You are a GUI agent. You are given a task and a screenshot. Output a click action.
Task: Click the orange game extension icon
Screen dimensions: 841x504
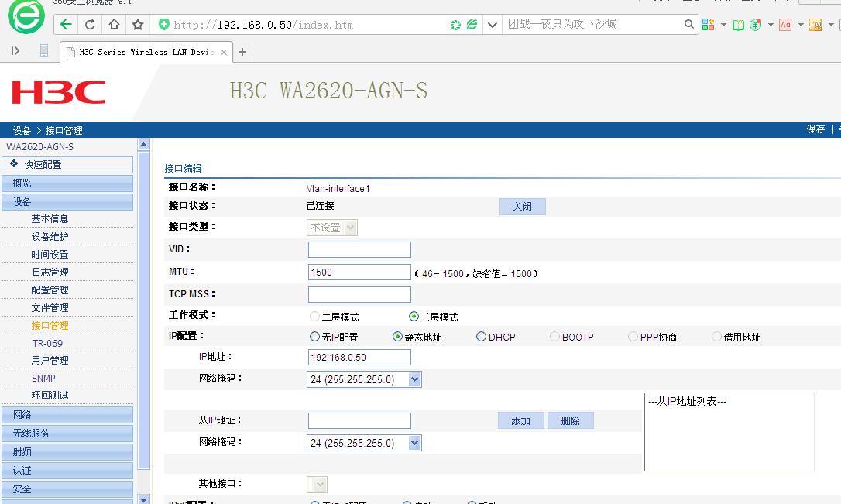pos(815,25)
